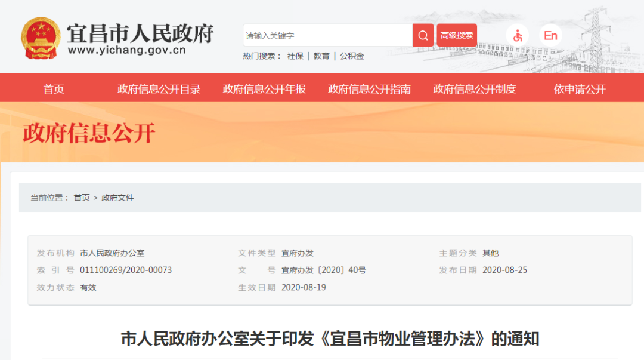Select hot search term 公积金

(x=352, y=56)
